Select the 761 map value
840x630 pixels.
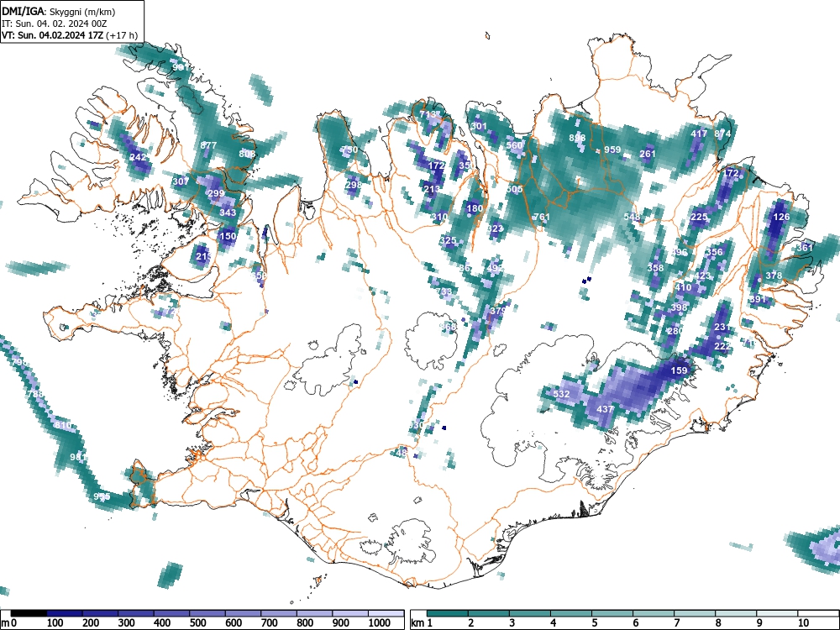point(542,217)
